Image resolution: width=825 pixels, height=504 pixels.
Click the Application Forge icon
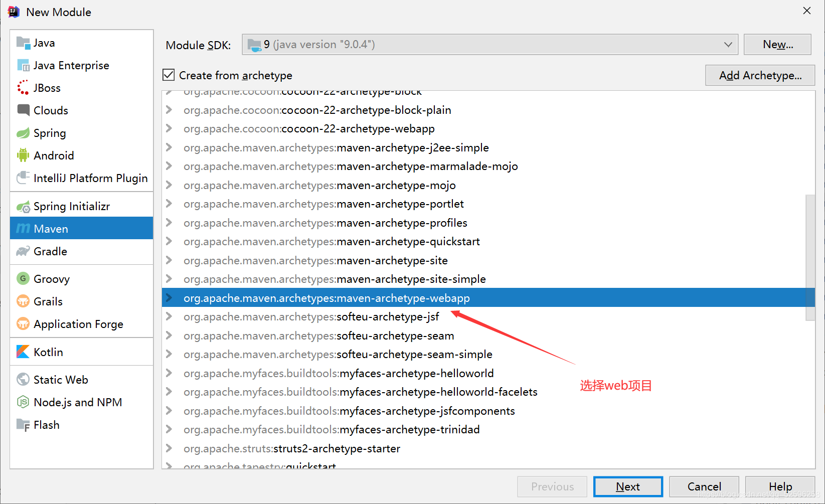tap(23, 323)
